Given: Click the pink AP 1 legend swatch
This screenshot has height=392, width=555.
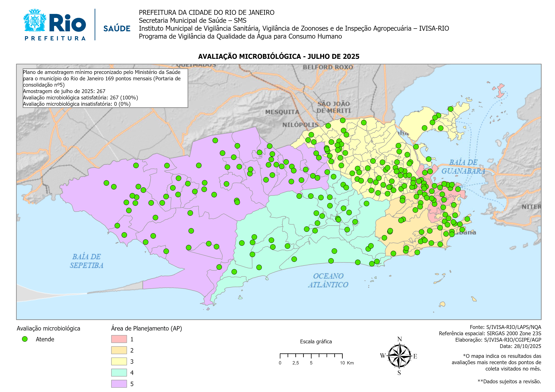Looking at the screenshot, I should point(119,339).
